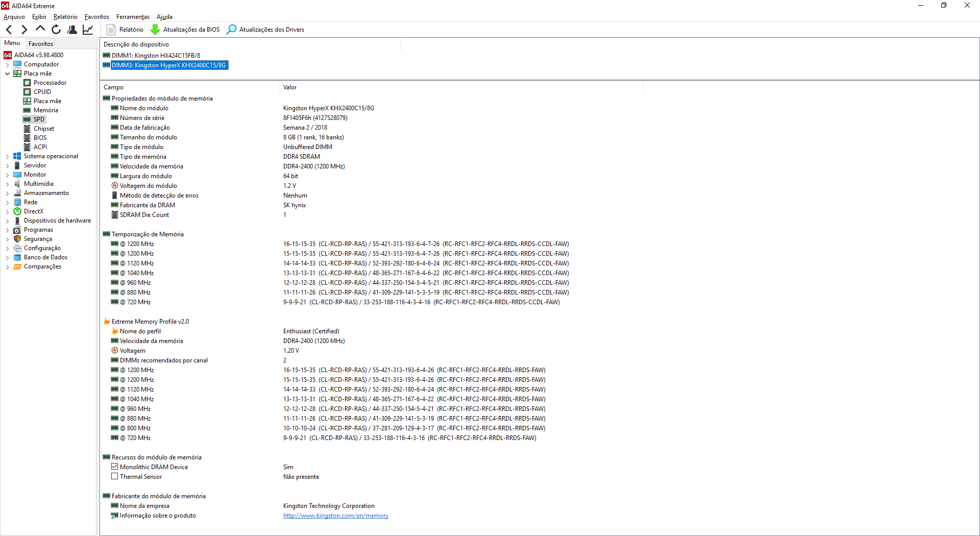Open the Ferramentas menu
This screenshot has width=980, height=536.
coord(133,17)
